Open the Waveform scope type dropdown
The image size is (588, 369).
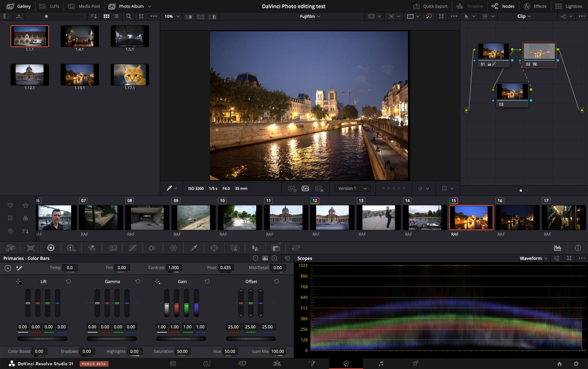point(533,258)
